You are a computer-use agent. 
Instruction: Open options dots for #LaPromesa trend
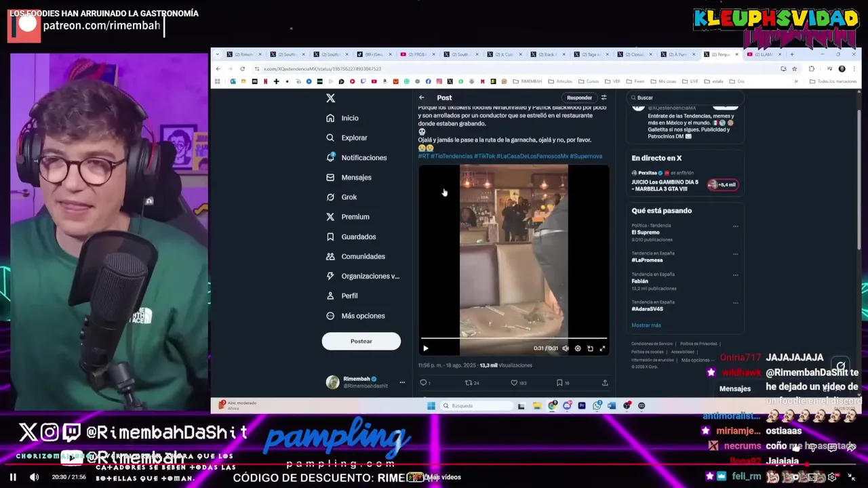pos(735,254)
